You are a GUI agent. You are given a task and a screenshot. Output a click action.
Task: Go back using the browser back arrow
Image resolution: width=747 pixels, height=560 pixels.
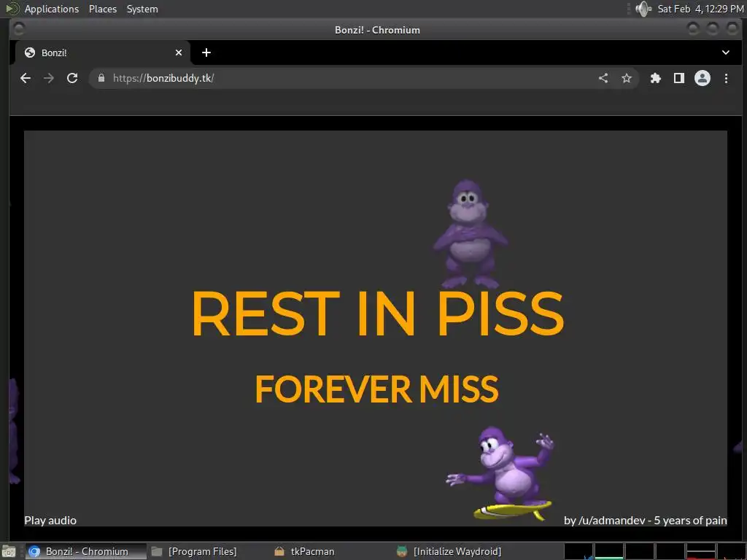tap(26, 78)
